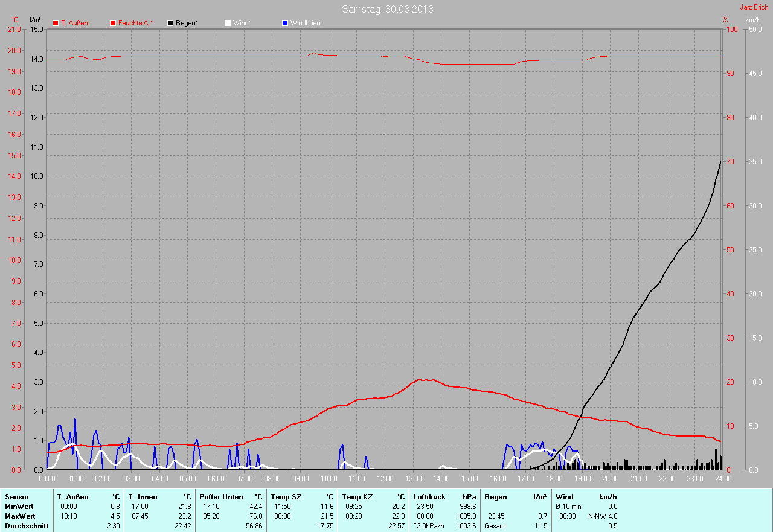Click the 'Jarz Erich' label
The width and height of the screenshot is (773, 532).
click(754, 7)
